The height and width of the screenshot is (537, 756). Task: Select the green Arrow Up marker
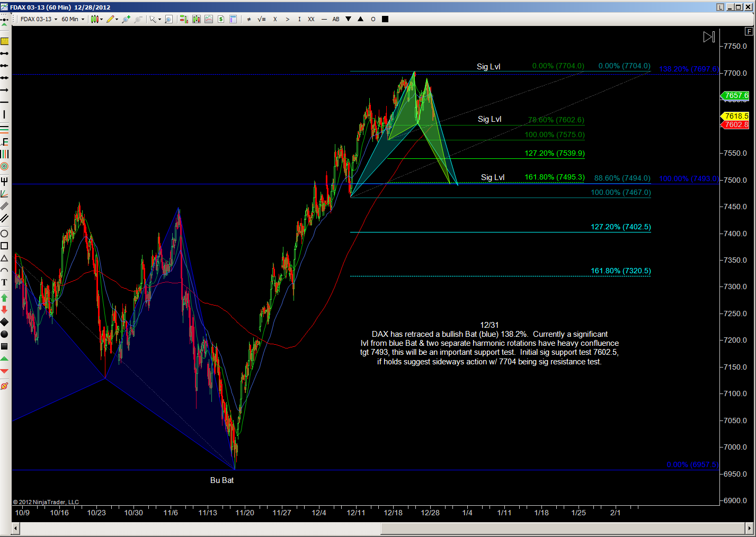(4, 298)
